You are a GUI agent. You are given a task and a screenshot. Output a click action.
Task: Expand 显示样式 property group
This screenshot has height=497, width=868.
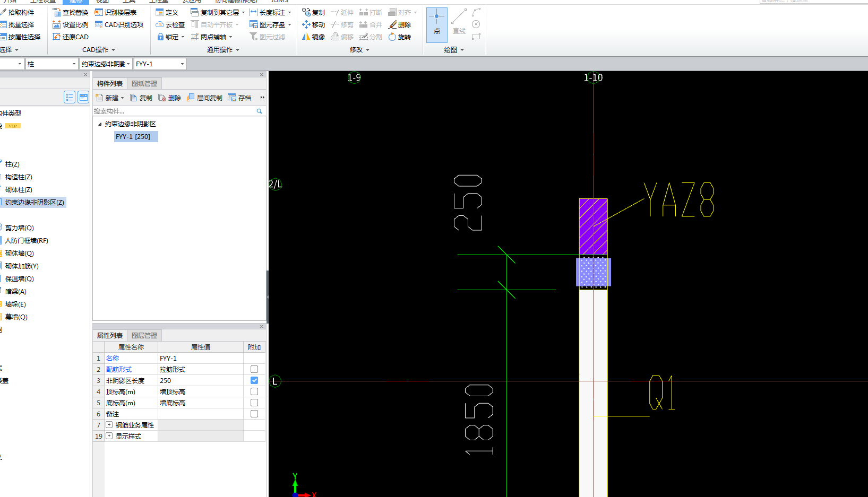pyautogui.click(x=109, y=436)
